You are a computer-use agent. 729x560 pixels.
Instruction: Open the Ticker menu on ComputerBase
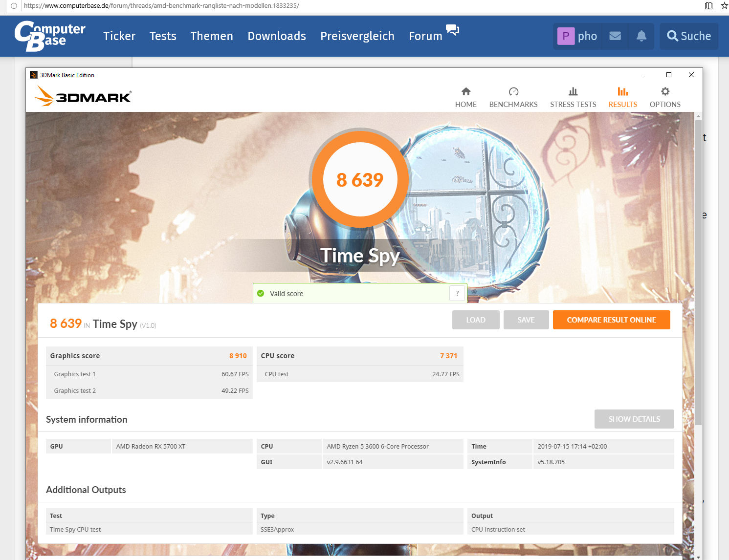[x=119, y=36]
